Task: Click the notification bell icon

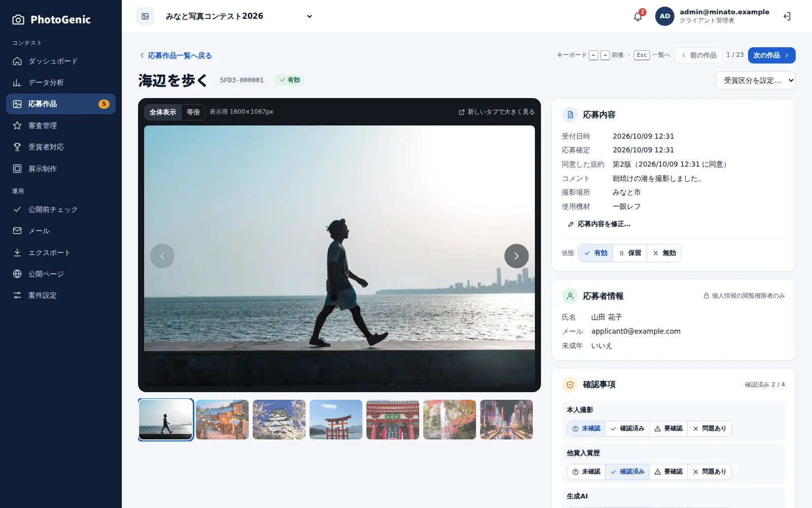Action: [638, 17]
